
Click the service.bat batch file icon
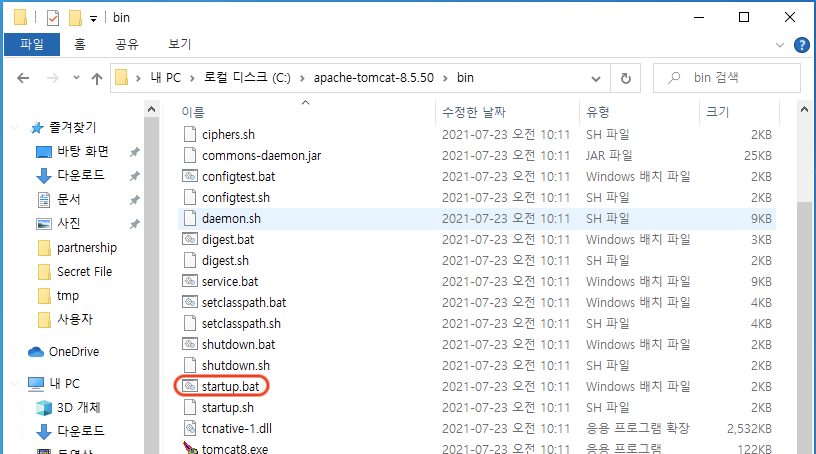(190, 281)
